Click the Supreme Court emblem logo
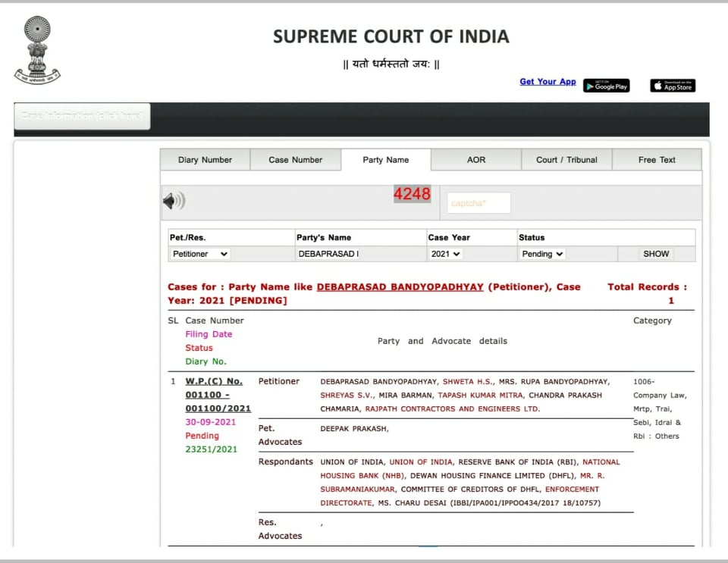Image resolution: width=728 pixels, height=563 pixels. point(36,50)
